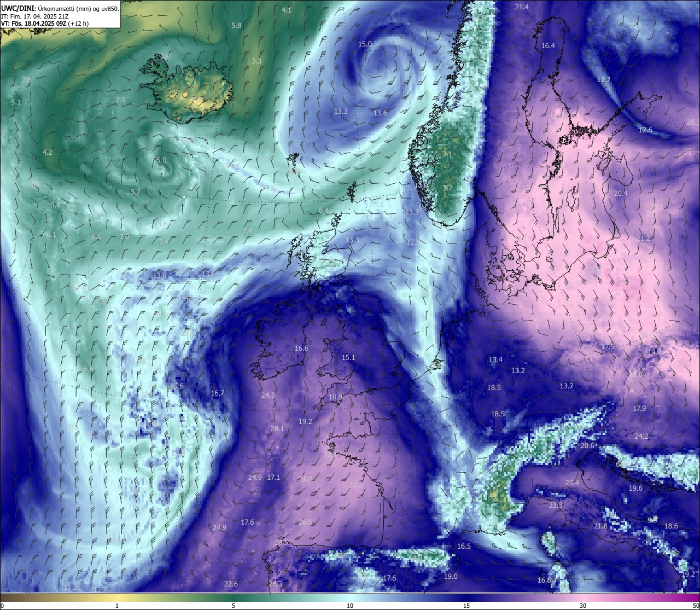This screenshot has width=700, height=610.
Task: Click the VT: Fös. 18.04.2025 09Z line
Action: pos(45,24)
